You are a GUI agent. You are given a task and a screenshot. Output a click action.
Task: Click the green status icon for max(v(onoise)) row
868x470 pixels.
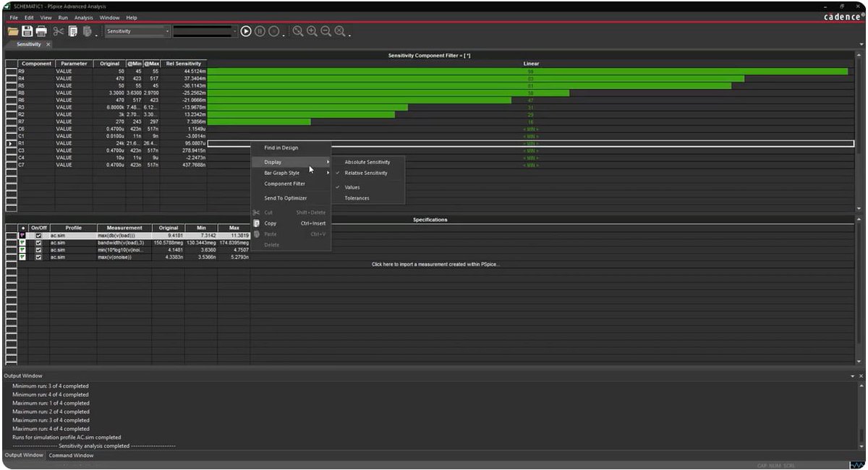pos(22,257)
